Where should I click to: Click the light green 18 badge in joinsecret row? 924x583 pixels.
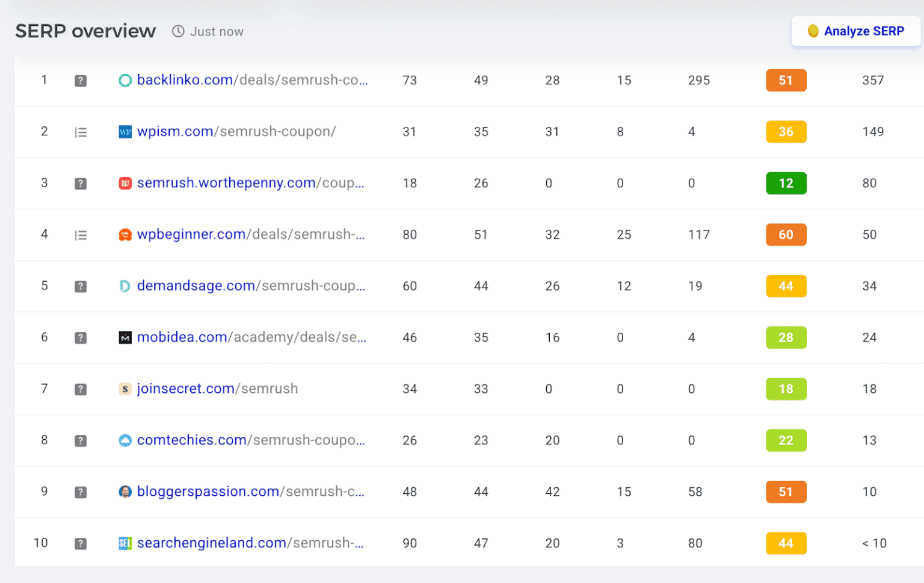click(786, 389)
